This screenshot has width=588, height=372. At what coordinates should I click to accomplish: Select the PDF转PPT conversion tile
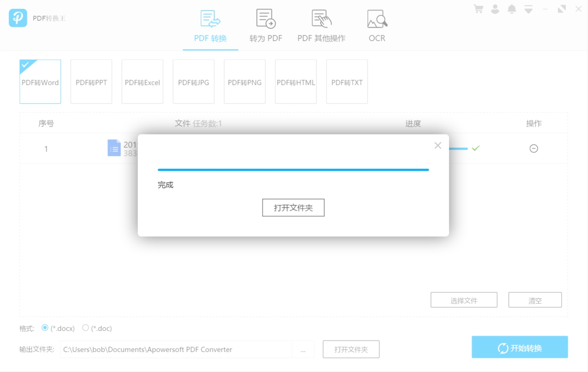tap(91, 82)
